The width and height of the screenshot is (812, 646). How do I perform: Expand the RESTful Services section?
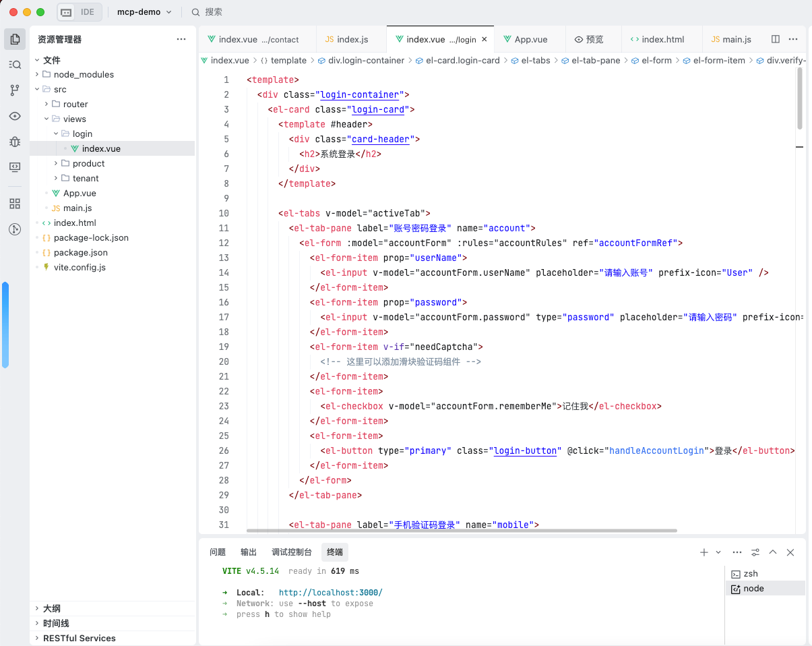click(x=113, y=638)
